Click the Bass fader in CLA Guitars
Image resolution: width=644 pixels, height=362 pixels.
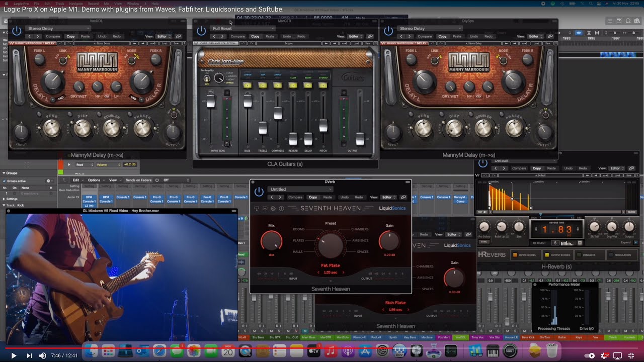[x=248, y=101]
